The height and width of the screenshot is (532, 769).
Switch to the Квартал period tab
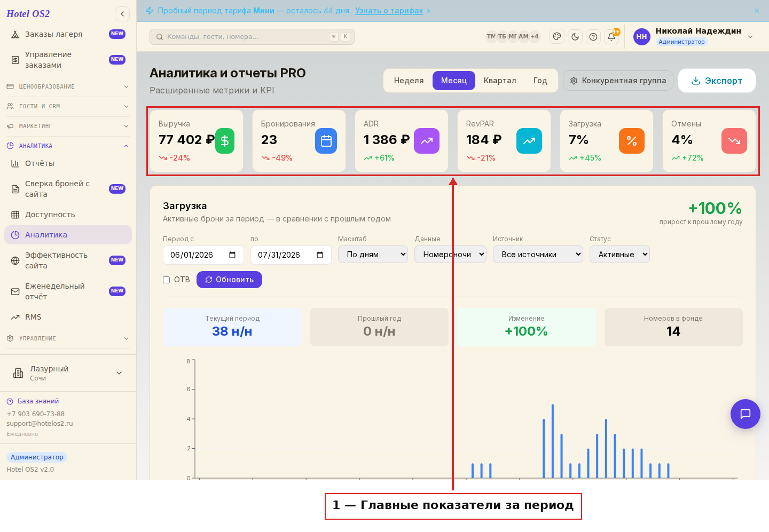pos(500,81)
